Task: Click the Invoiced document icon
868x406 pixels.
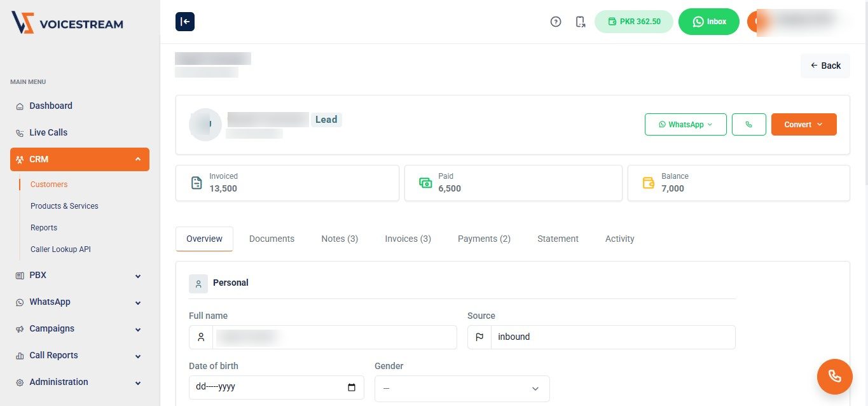Action: pyautogui.click(x=196, y=183)
